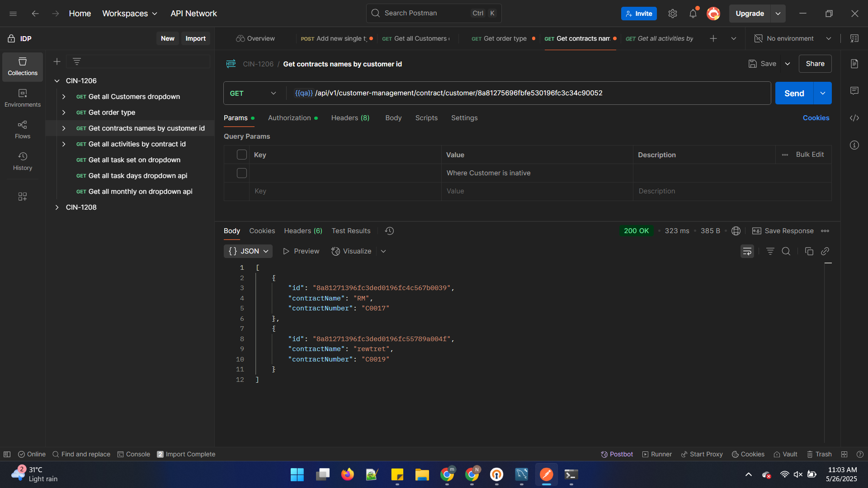
Task: Open the Cookies link
Action: [x=816, y=118]
